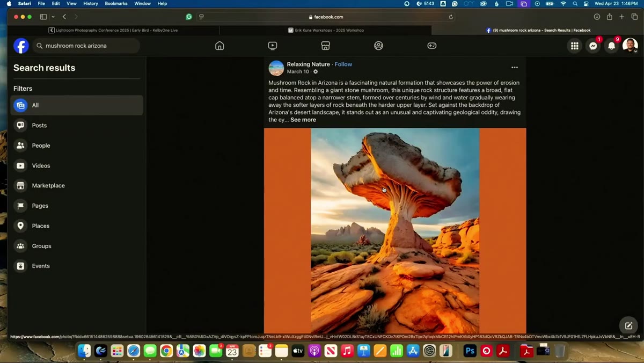Expand post text with See more
This screenshot has width=644, height=363.
click(303, 120)
